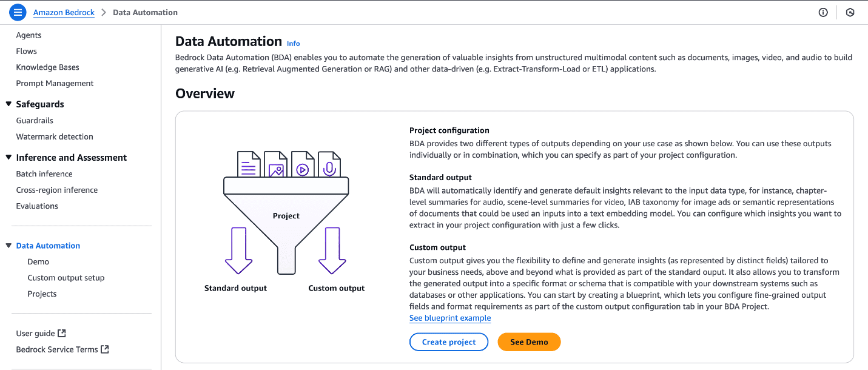This screenshot has width=868, height=370.
Task: Click the video file icon in diagram
Action: tap(302, 164)
